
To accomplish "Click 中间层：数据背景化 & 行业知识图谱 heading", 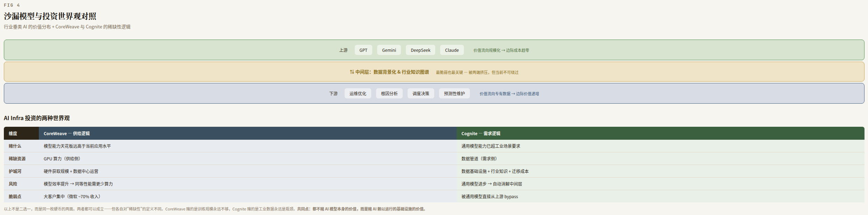I will tap(392, 72).
